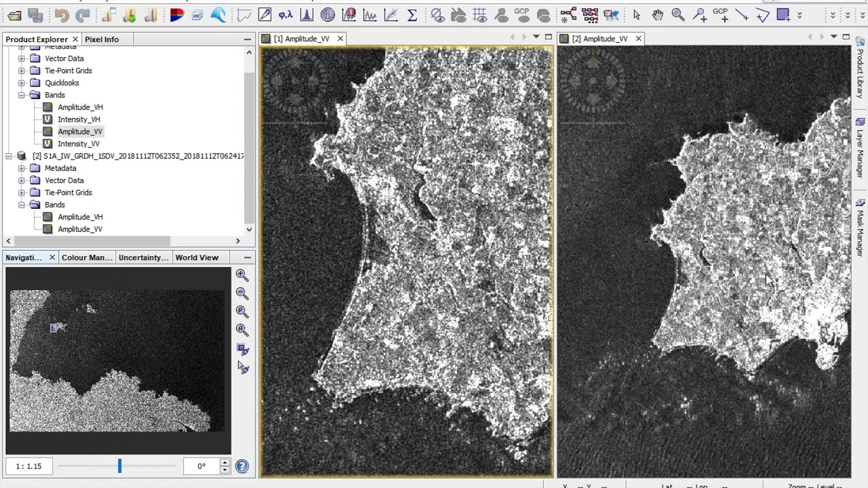
Task: Open Navigation panel help icon
Action: pos(242,466)
